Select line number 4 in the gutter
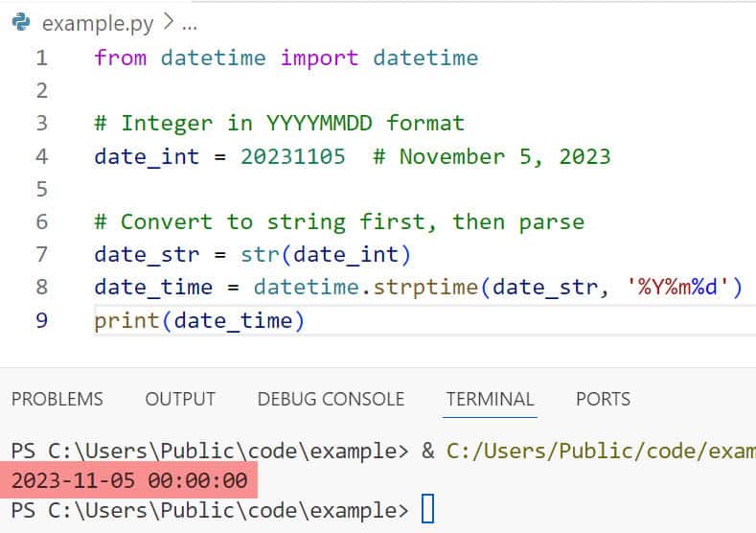 41,156
